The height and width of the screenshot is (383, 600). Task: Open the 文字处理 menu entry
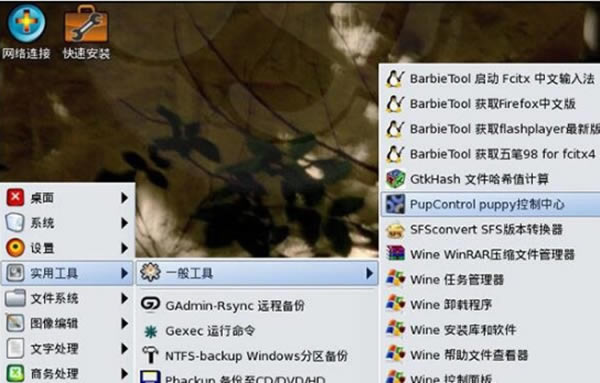[68, 348]
